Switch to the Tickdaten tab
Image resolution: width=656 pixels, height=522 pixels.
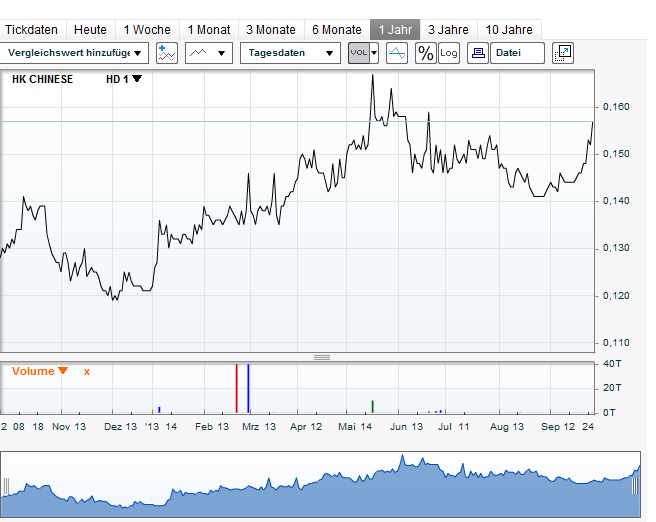pos(31,30)
